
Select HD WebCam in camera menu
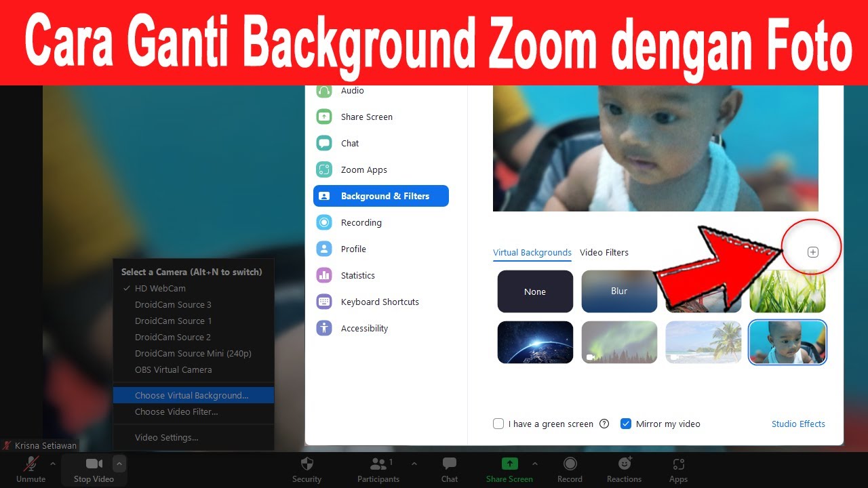193,288
